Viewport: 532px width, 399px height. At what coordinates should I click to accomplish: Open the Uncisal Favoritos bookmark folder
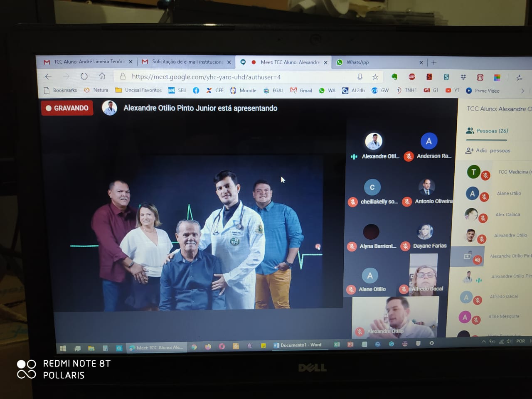point(138,90)
